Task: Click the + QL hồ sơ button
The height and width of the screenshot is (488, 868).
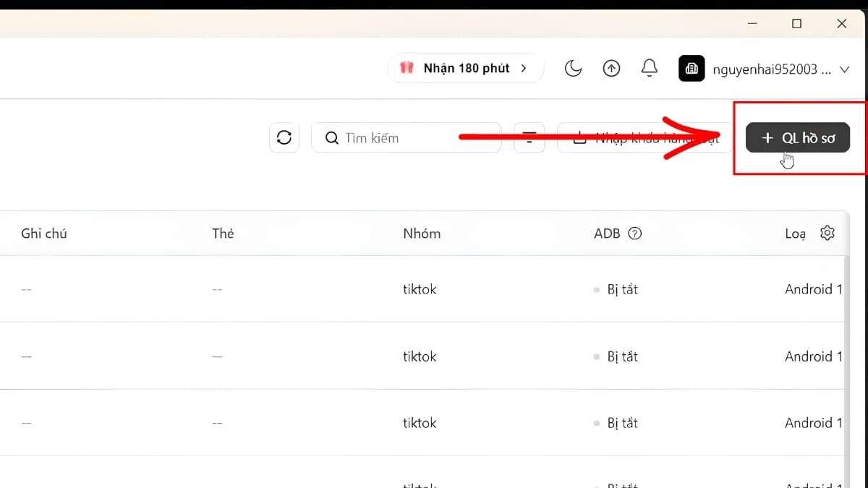Action: tap(798, 137)
